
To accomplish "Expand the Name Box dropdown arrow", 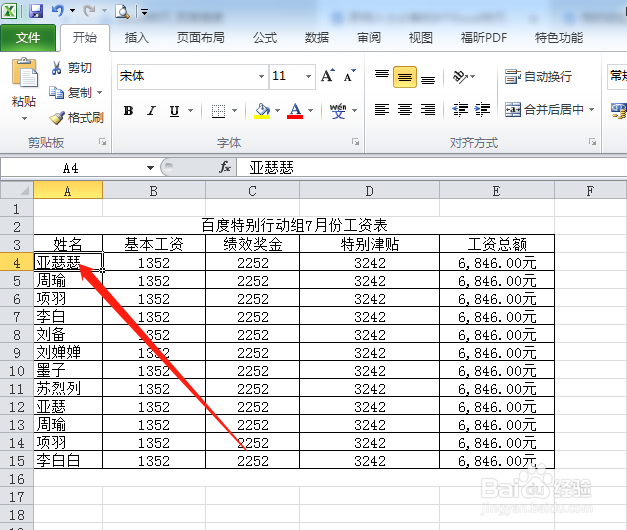I will [150, 168].
